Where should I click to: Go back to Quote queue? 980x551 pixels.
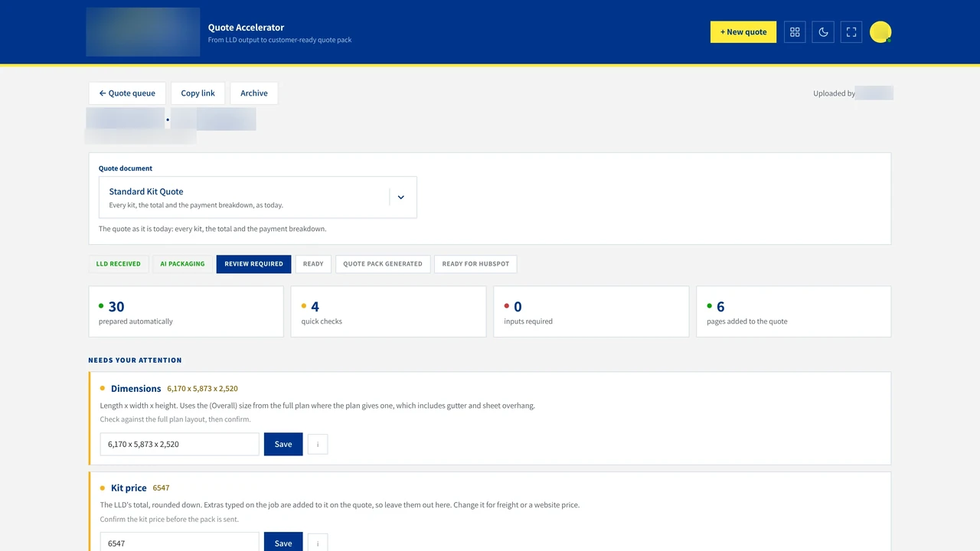tap(127, 93)
